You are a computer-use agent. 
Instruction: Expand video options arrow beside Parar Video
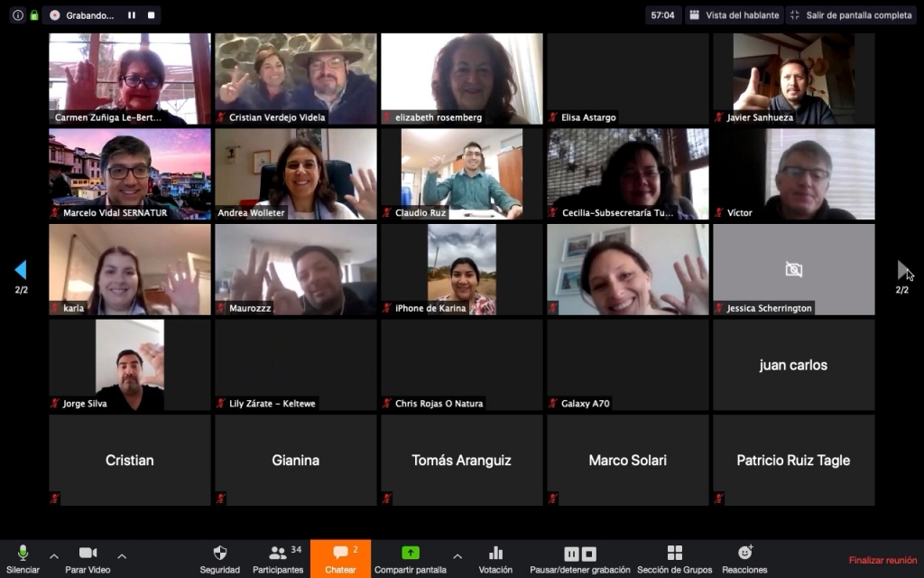(x=122, y=555)
